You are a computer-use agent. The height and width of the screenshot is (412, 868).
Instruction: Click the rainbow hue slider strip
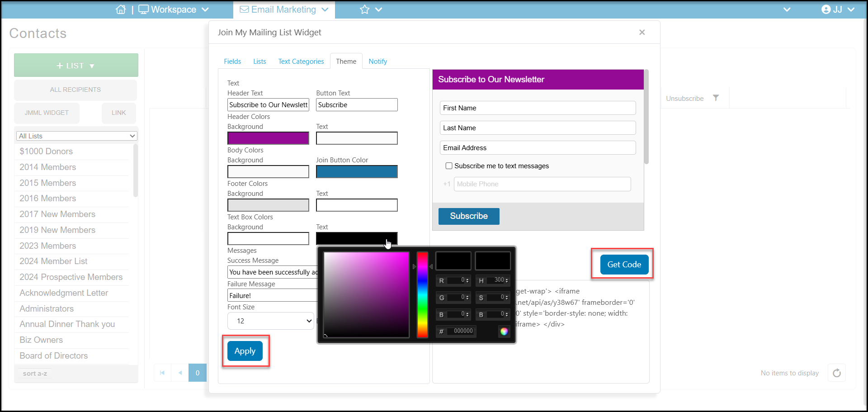click(422, 295)
